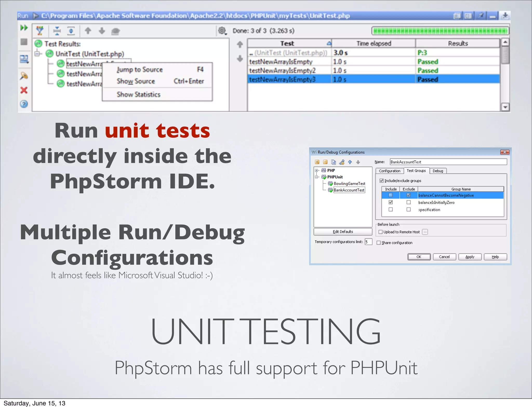The image size is (532, 409).
Task: Click the ellipsis button beside Upload to Remote Host
Action: (x=425, y=232)
